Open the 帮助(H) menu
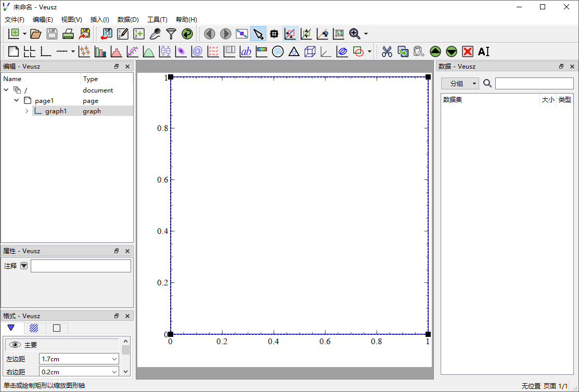This screenshot has height=392, width=579. [x=186, y=20]
